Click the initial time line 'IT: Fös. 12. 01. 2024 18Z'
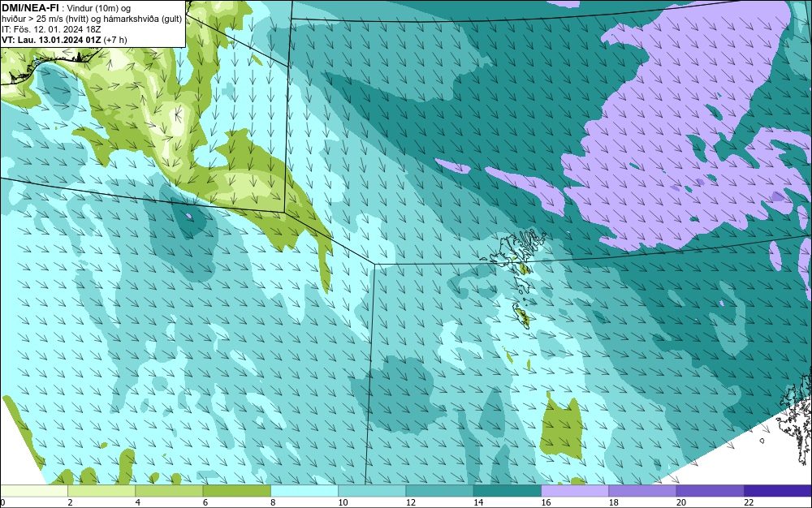The width and height of the screenshot is (812, 508). click(51, 29)
